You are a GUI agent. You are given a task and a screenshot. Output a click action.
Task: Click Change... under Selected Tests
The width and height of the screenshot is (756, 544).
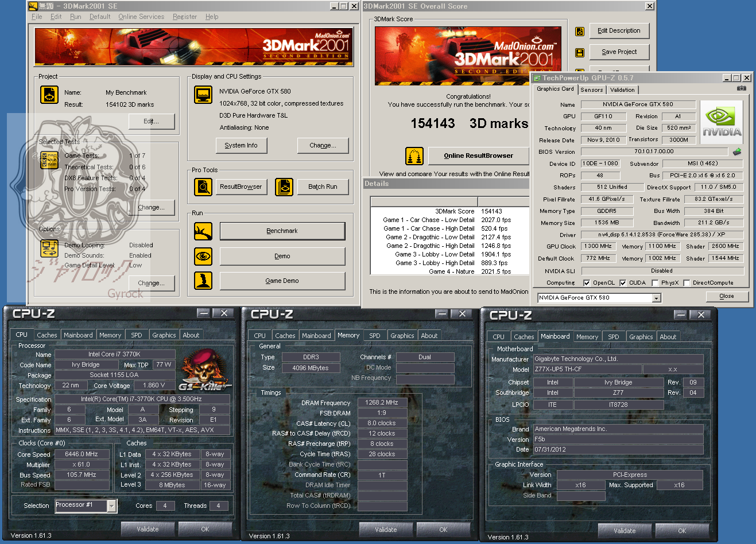152,207
